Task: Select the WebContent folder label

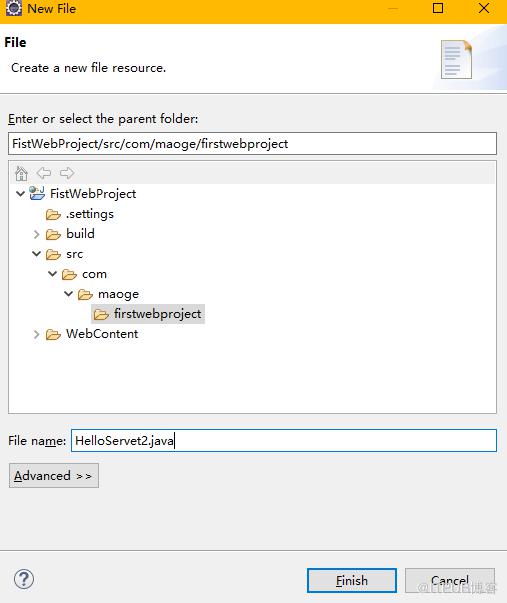Action: [x=102, y=334]
